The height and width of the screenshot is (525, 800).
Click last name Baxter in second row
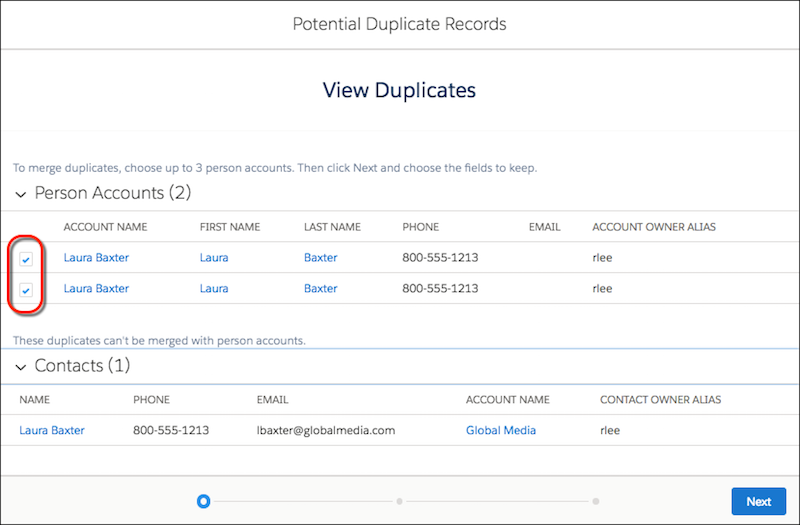pyautogui.click(x=320, y=288)
